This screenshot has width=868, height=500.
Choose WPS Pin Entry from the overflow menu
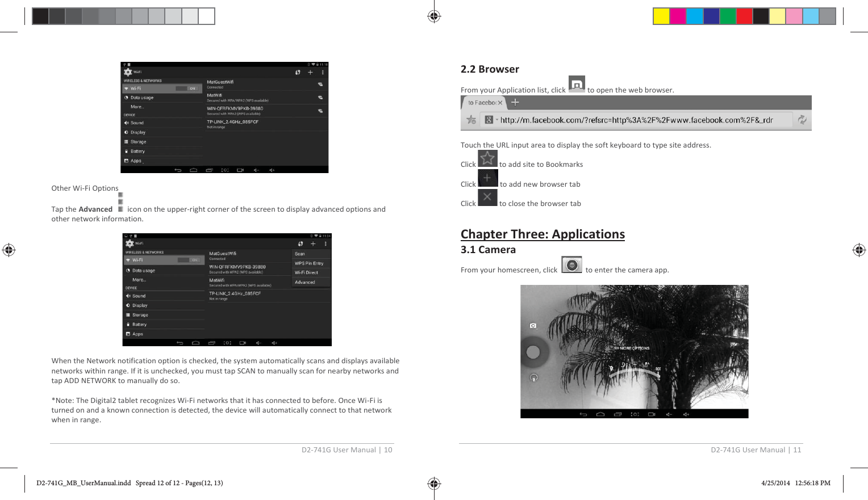(311, 263)
